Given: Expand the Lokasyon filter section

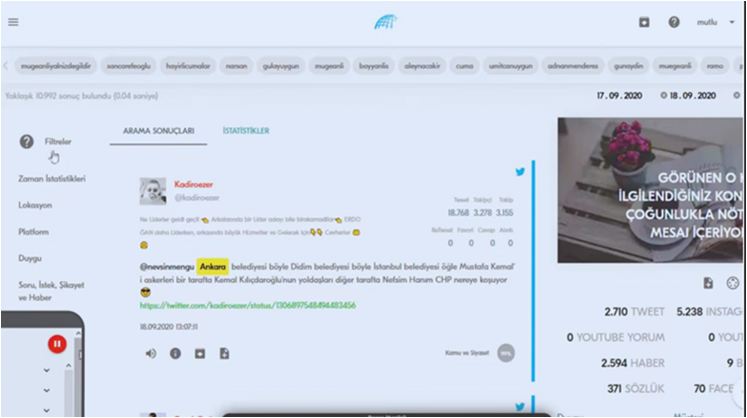Looking at the screenshot, I should [35, 205].
